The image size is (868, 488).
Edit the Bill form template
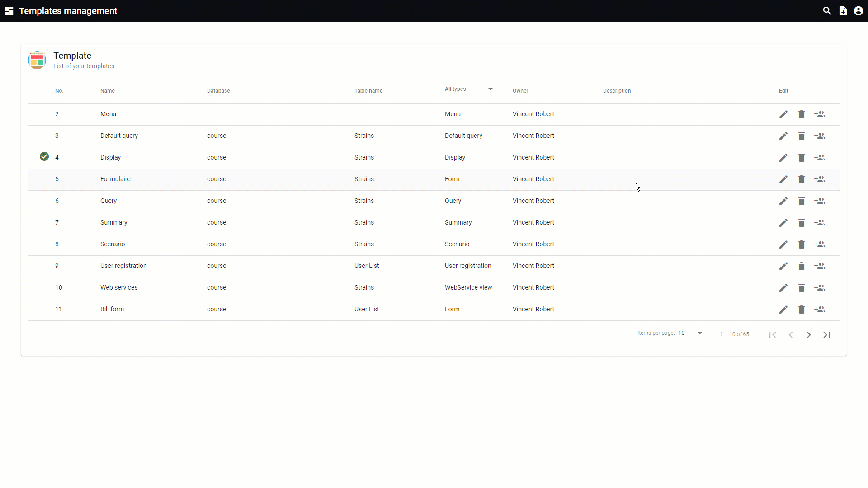(x=783, y=310)
